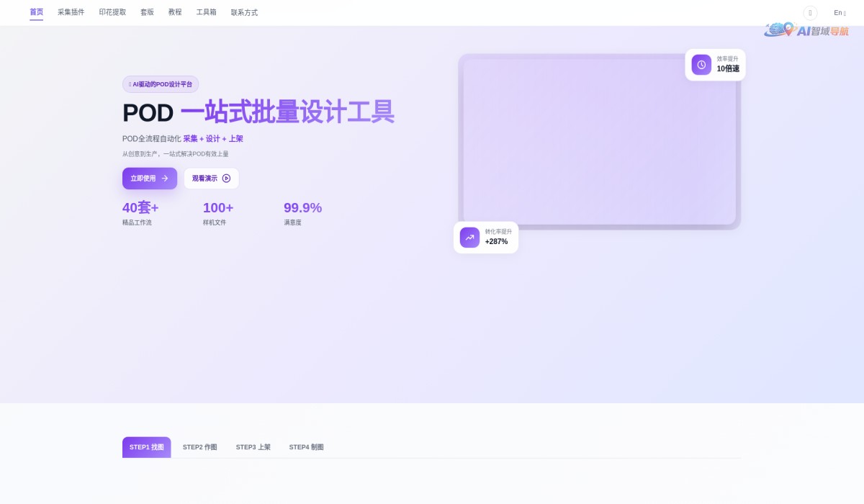Image resolution: width=864 pixels, height=504 pixels.
Task: Click the circular icon left of the En switcher
Action: click(809, 12)
